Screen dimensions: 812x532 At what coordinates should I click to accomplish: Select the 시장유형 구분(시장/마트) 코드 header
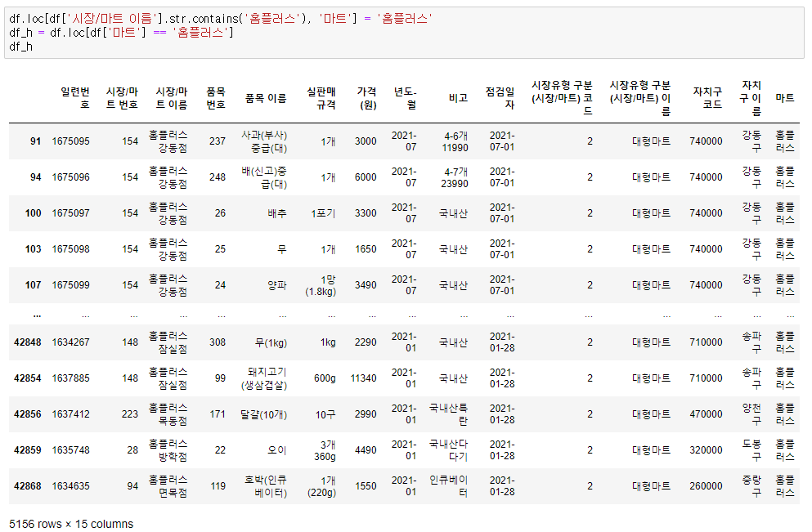(562, 98)
